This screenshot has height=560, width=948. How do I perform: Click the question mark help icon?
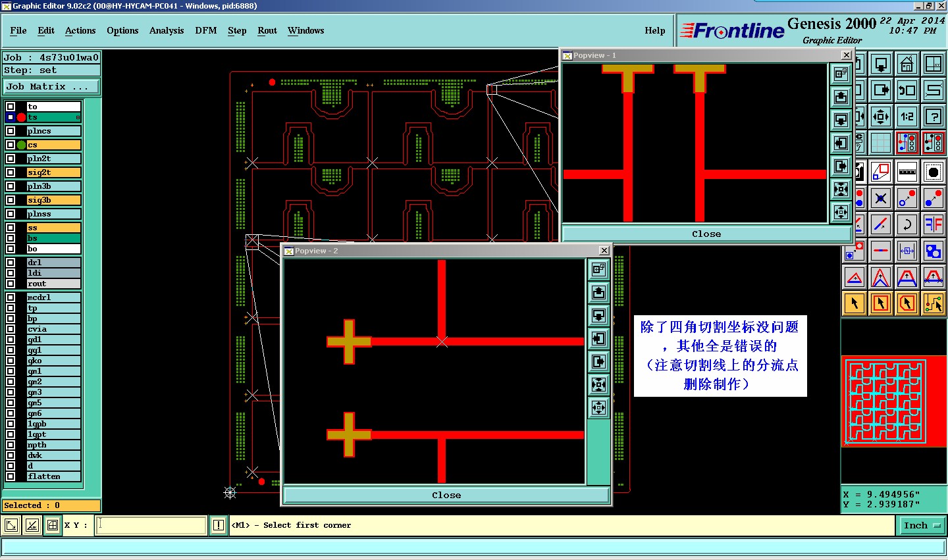pos(934,116)
